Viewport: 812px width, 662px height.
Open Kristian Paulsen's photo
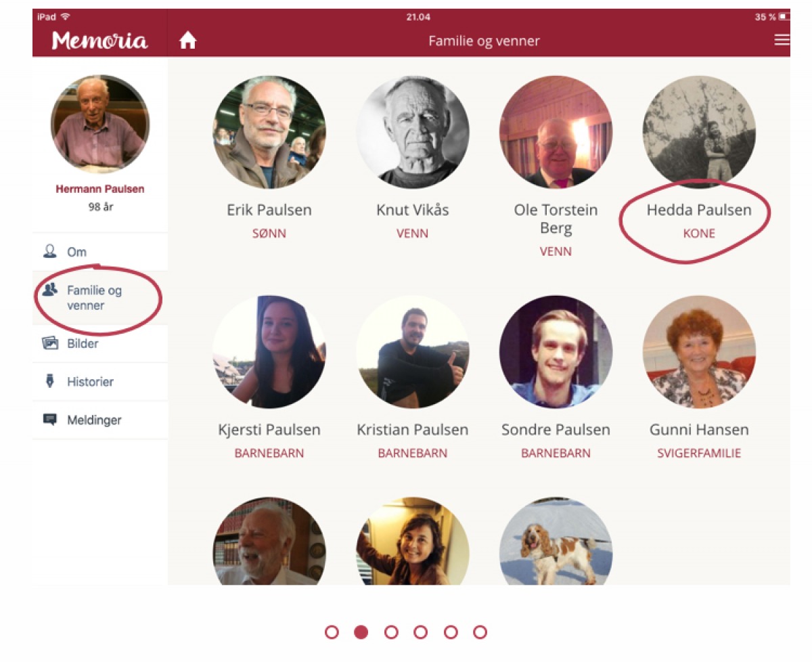tap(413, 351)
